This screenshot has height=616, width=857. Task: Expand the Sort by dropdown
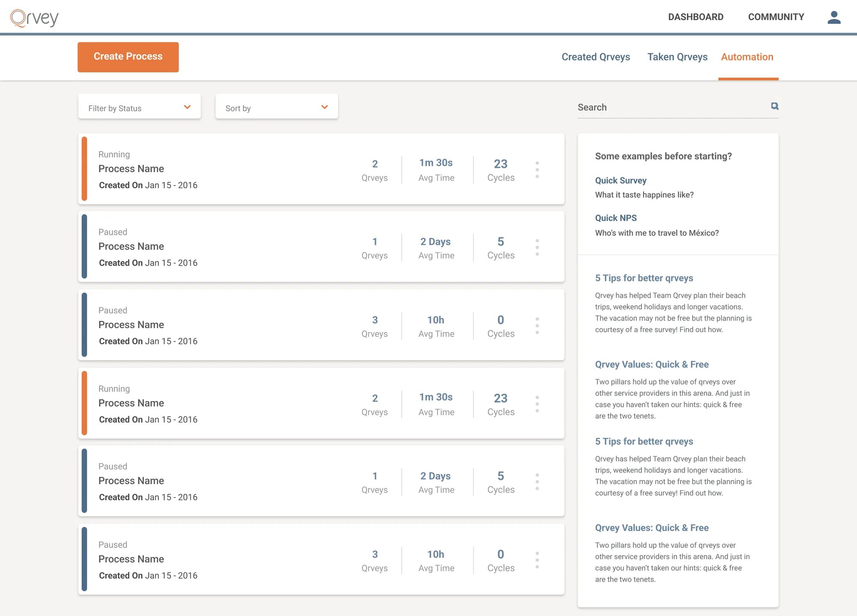point(276,107)
